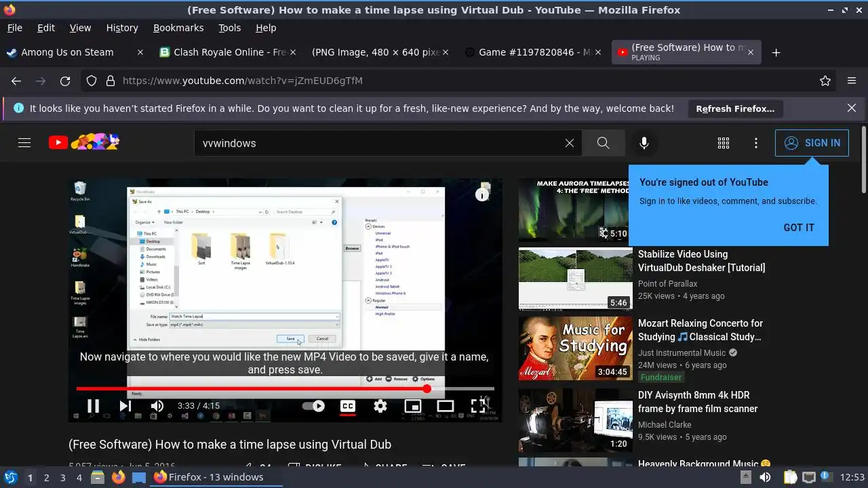Switch to virtual desktop 2

tap(46, 477)
